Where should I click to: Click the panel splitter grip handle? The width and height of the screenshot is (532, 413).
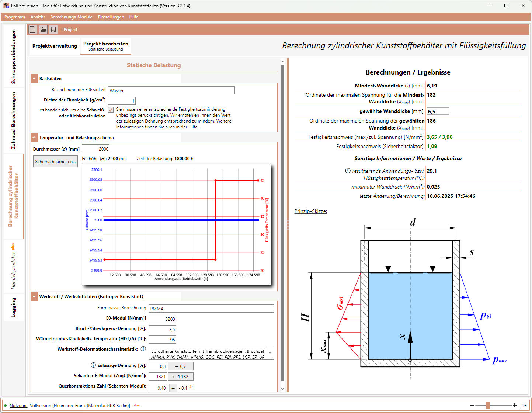tap(288, 225)
